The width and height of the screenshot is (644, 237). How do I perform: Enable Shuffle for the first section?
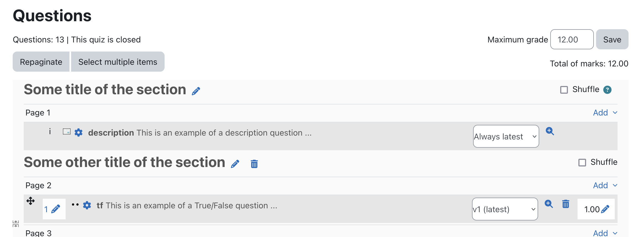click(x=564, y=90)
